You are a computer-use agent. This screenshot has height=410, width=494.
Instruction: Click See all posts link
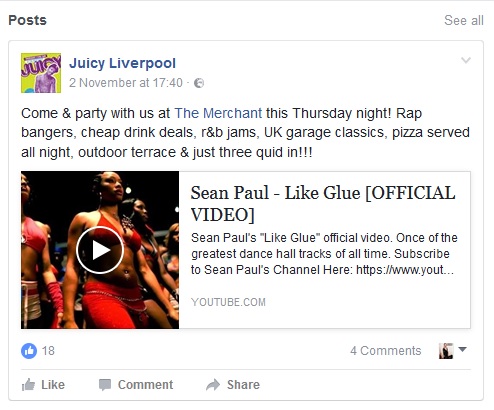[x=464, y=20]
